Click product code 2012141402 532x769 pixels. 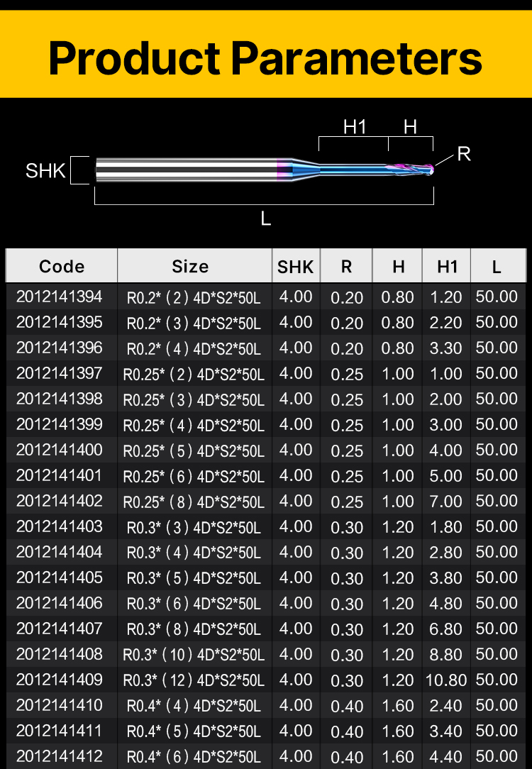(60, 501)
